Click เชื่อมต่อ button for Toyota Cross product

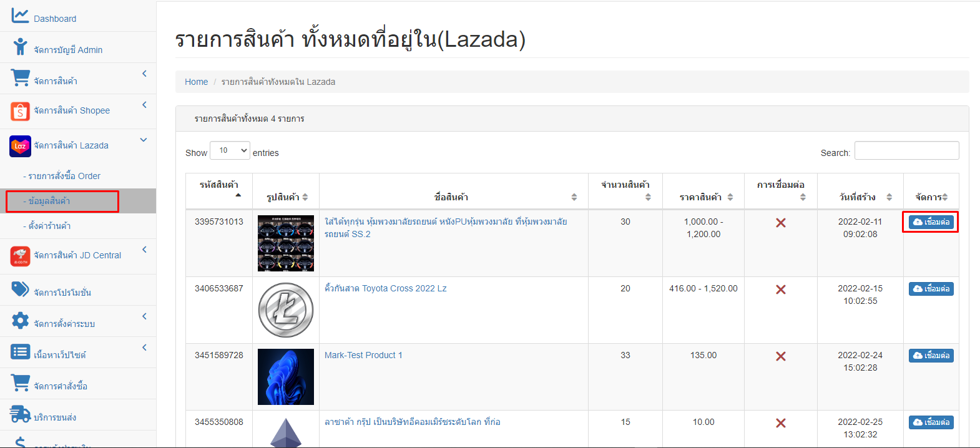(931, 289)
